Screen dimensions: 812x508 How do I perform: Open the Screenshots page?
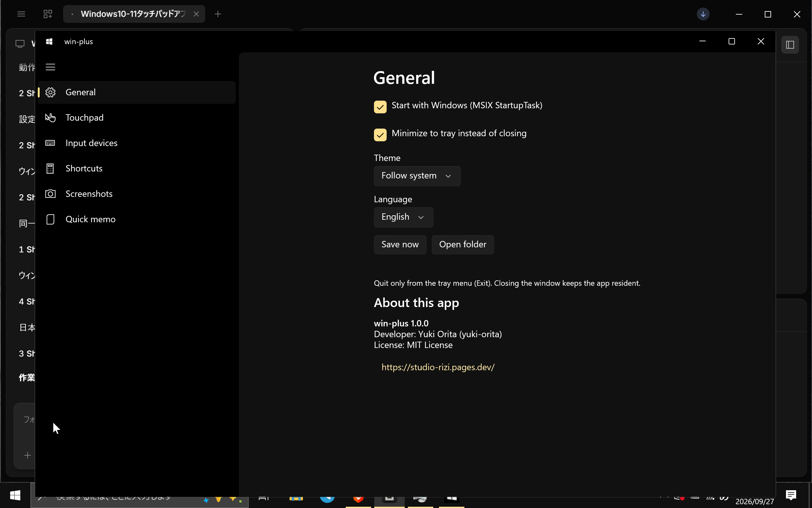pyautogui.click(x=137, y=194)
